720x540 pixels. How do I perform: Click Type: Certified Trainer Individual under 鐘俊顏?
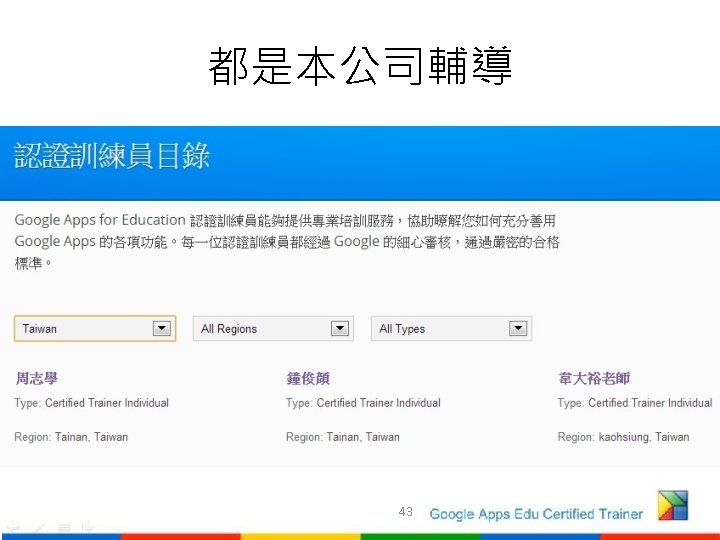tap(363, 403)
